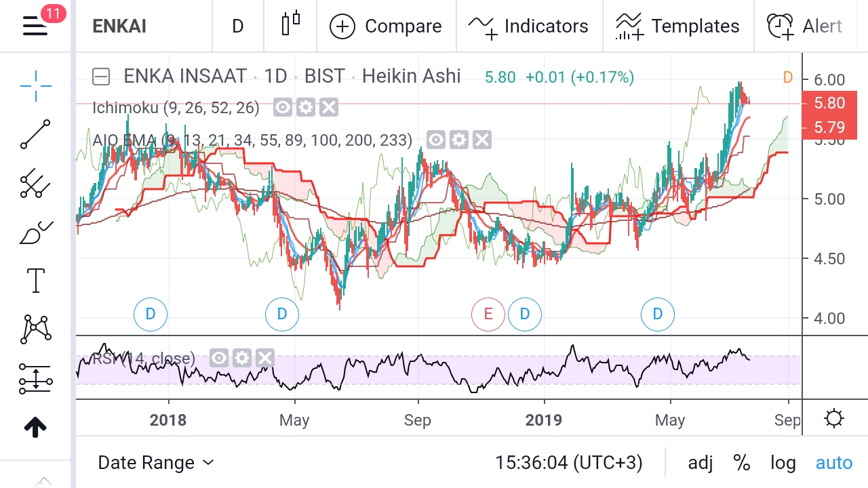Hide the AIO EMA indicator with its eye icon
The image size is (868, 488).
click(x=436, y=140)
